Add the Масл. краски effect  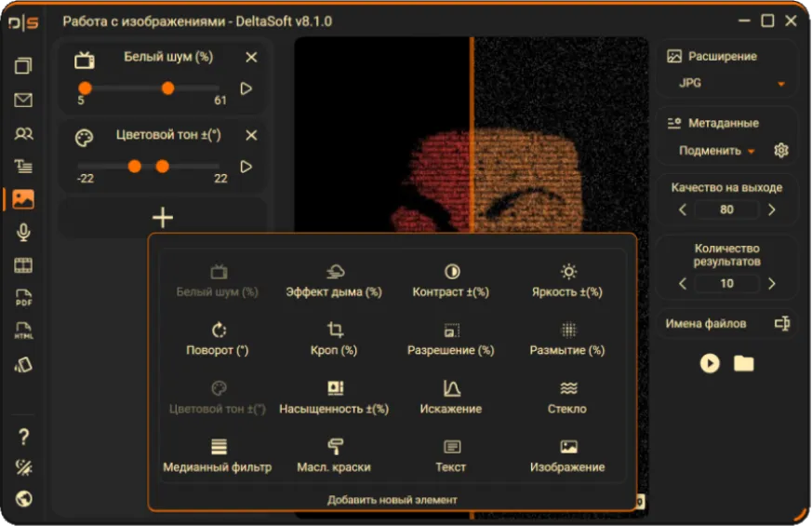click(334, 456)
